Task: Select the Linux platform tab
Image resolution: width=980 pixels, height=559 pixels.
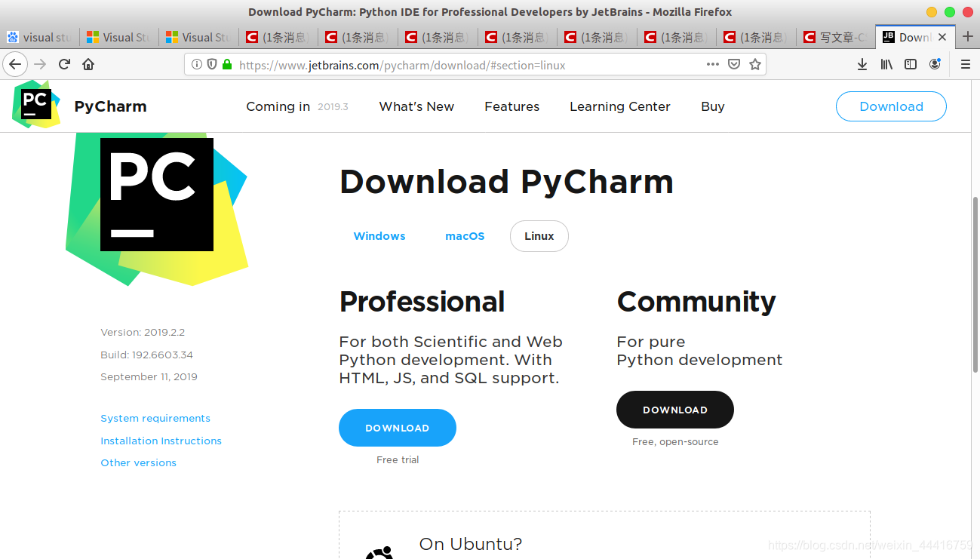Action: click(539, 236)
